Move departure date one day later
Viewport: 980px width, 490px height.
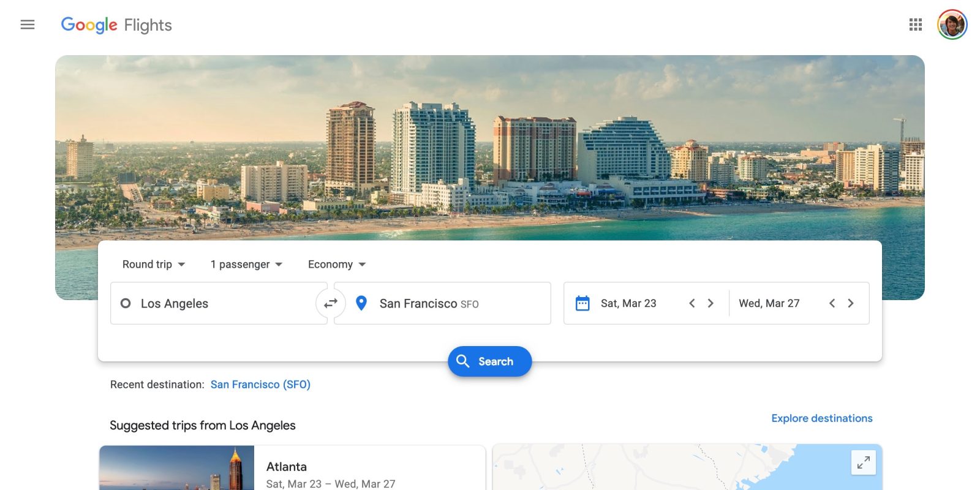click(710, 303)
